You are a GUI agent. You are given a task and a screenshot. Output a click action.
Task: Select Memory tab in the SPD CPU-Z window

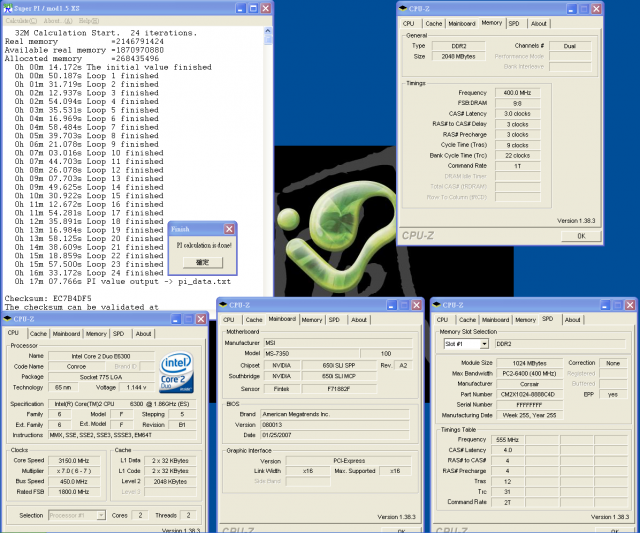point(525,320)
